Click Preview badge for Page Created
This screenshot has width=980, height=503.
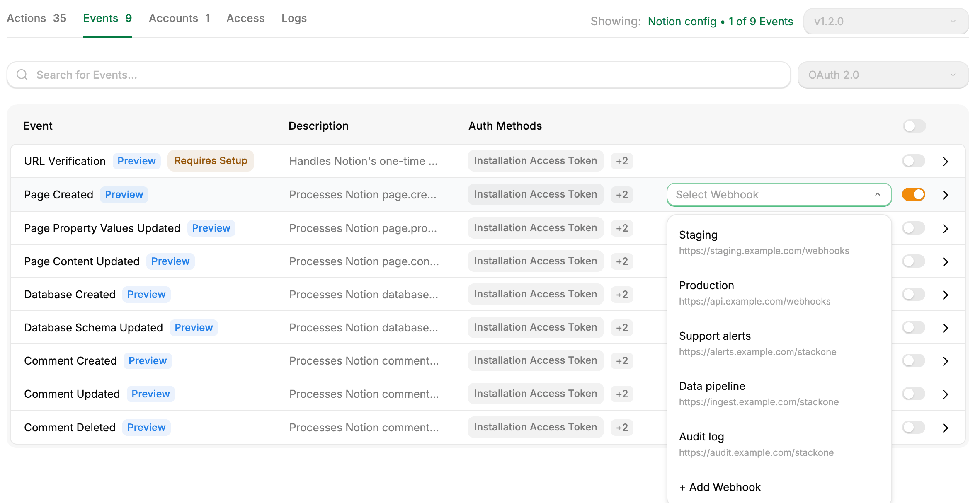point(124,194)
